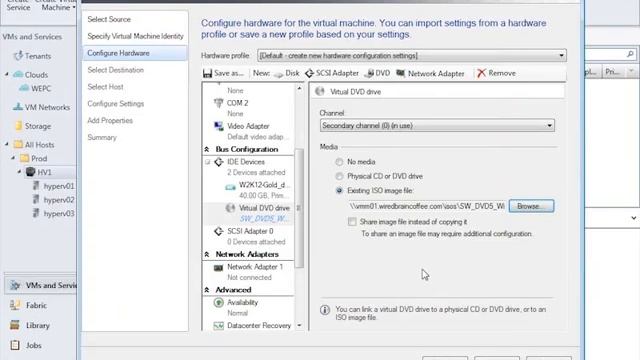
Task: Click the Browse button for ISO
Action: point(531,206)
